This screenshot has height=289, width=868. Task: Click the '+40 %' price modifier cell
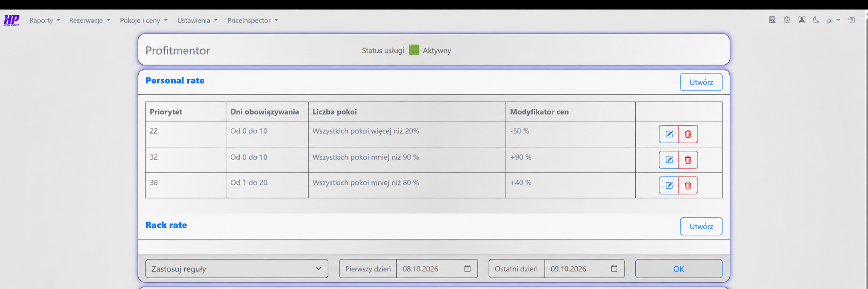click(571, 185)
